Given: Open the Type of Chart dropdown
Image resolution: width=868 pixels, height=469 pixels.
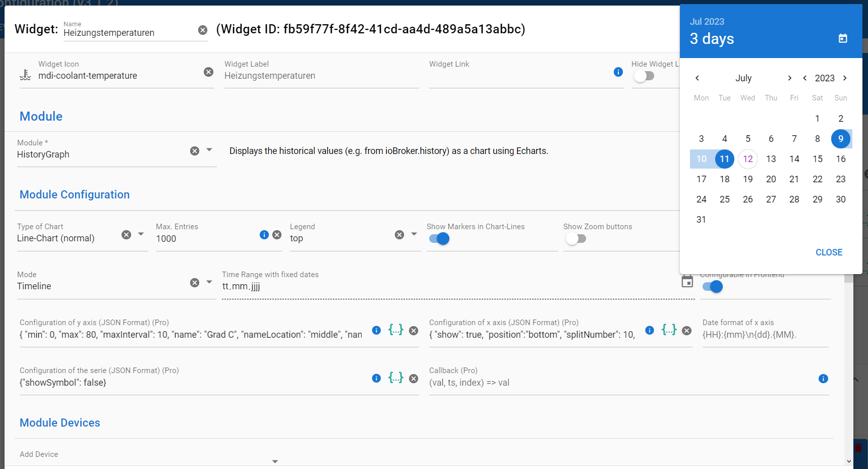Looking at the screenshot, I should click(x=141, y=234).
